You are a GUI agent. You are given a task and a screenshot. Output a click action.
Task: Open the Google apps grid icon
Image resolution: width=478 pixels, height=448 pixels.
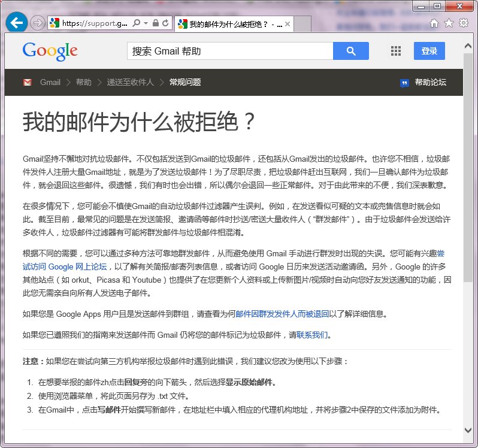pos(396,51)
